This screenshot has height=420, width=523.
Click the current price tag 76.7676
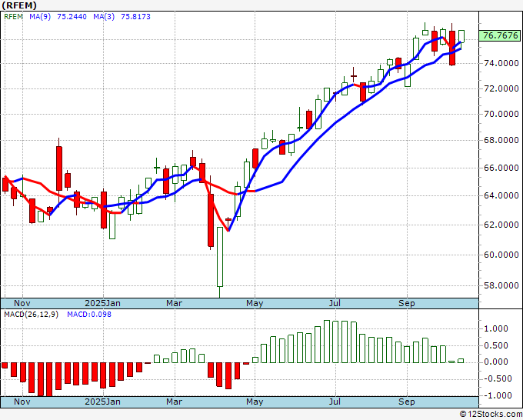tap(501, 35)
